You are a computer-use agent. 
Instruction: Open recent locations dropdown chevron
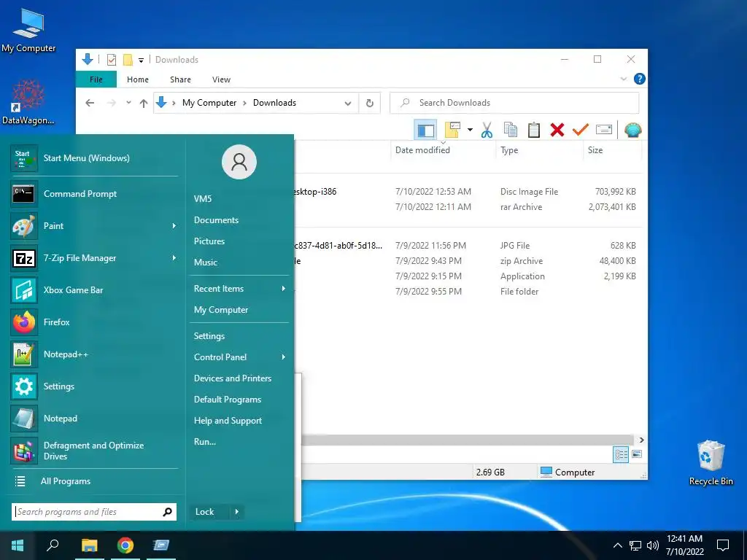[x=128, y=103]
